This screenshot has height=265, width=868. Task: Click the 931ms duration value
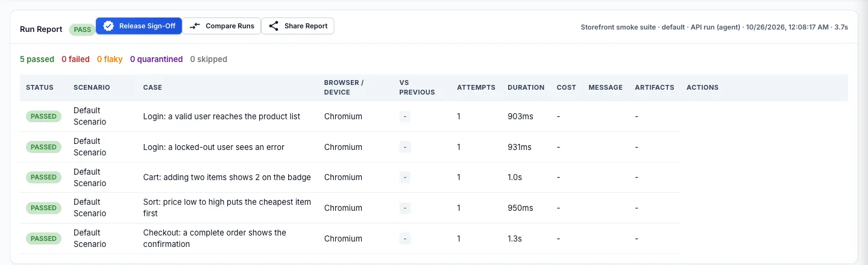[520, 147]
